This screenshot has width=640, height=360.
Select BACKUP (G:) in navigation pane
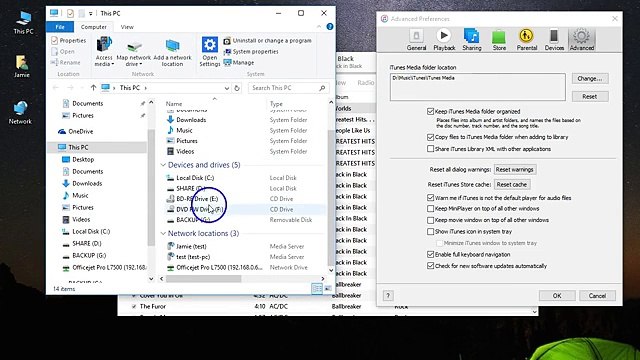pos(89,256)
